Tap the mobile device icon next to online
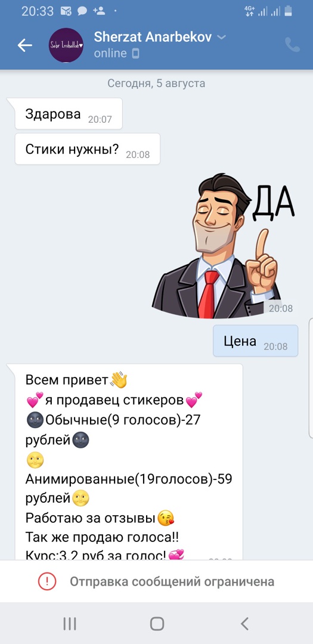The height and width of the screenshot is (644, 313). 135,54
